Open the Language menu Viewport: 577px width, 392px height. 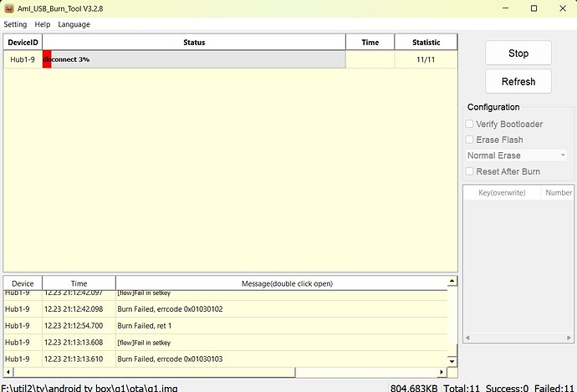click(x=74, y=24)
